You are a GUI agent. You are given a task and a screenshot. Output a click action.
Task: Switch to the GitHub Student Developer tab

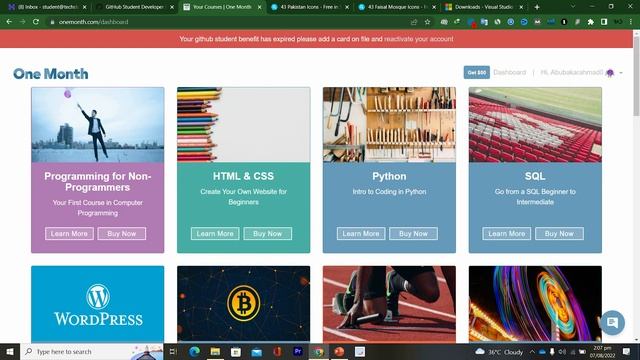tap(135, 7)
